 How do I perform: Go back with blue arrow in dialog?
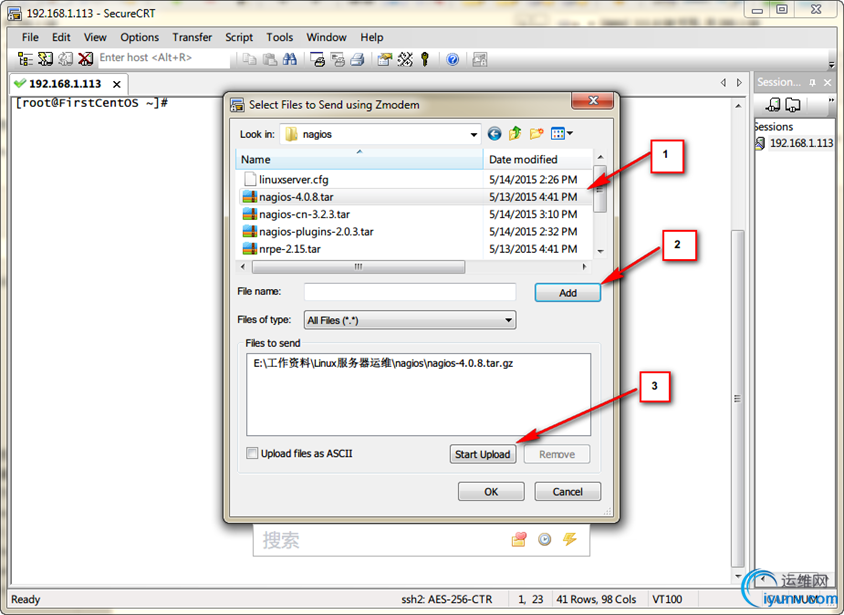(x=494, y=133)
